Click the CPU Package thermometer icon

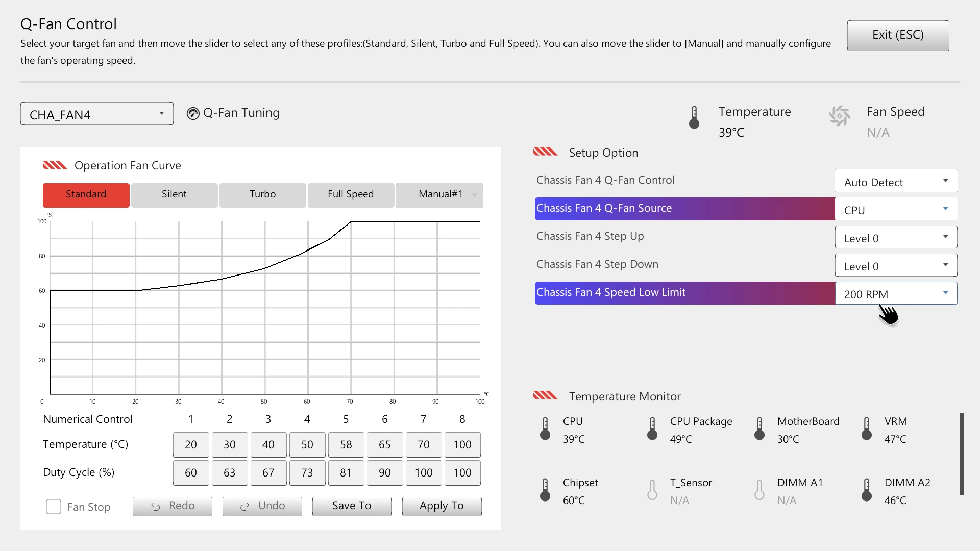click(652, 429)
